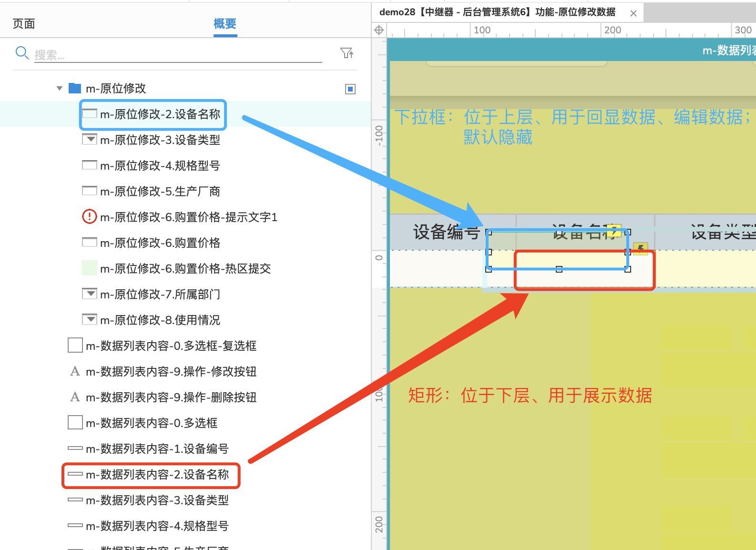Click the rectangle icon of m-数据列表内容-4.规格型号
Viewport: 756px width, 550px height.
(75, 525)
